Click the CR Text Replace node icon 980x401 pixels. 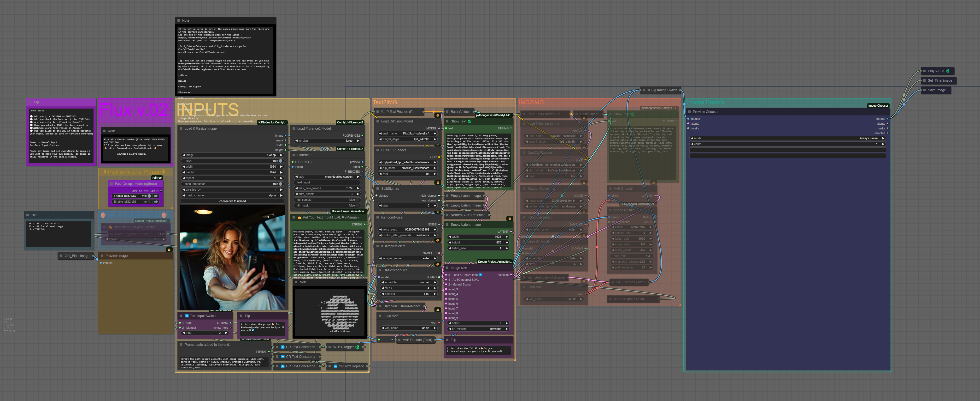(x=335, y=366)
